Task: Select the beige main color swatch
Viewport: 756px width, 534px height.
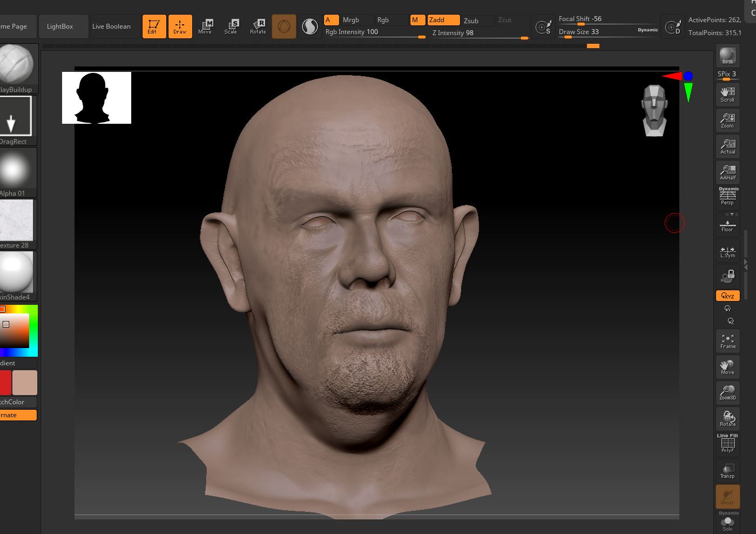Action: click(25, 383)
